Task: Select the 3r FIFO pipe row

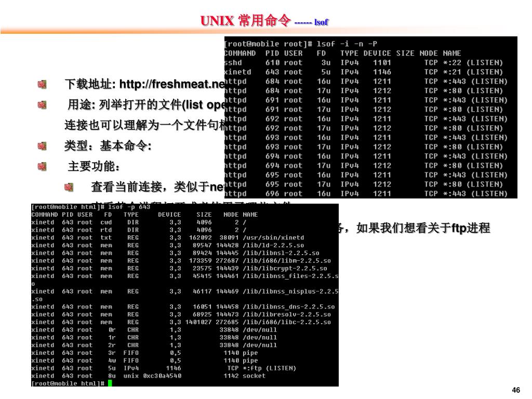Action: (144, 353)
